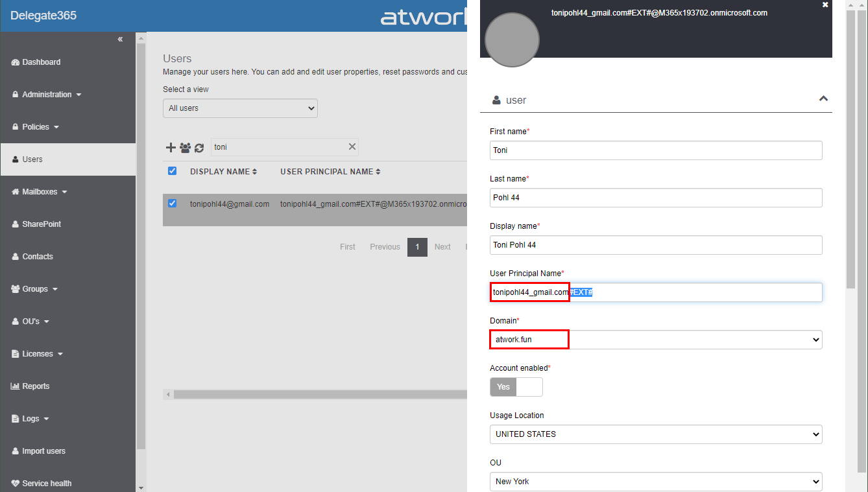Click the Delegate365 logo title
868x492 pixels.
coord(43,16)
